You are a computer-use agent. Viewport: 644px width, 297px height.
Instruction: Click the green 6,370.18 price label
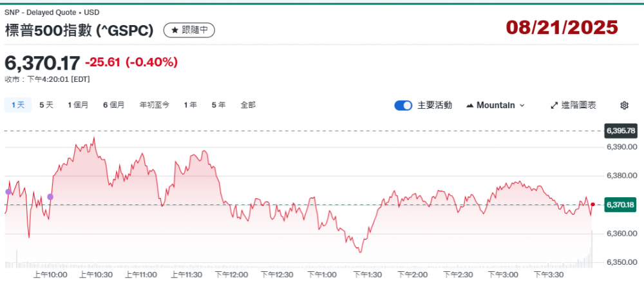pyautogui.click(x=620, y=205)
